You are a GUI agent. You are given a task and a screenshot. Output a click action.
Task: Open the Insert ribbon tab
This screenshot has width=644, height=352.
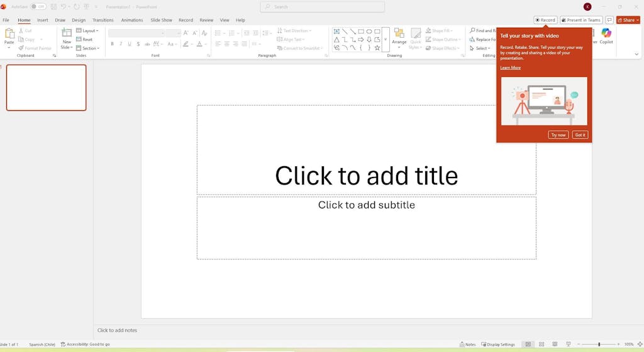pyautogui.click(x=42, y=20)
